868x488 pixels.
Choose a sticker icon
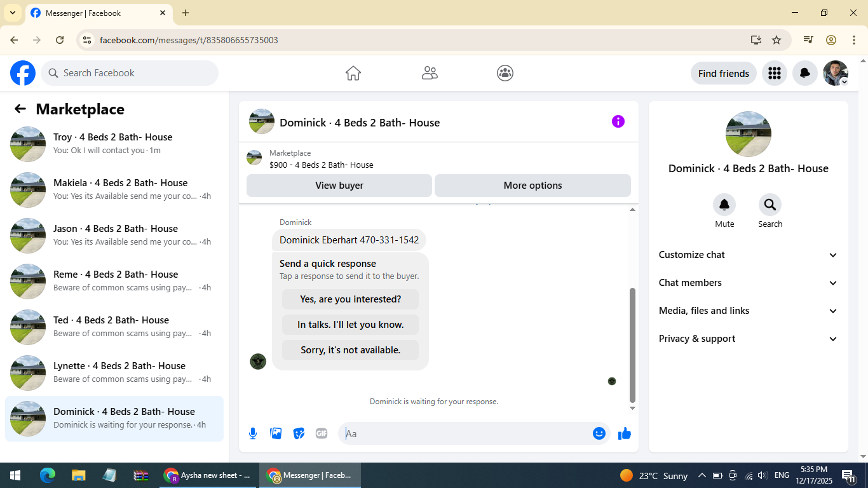299,433
